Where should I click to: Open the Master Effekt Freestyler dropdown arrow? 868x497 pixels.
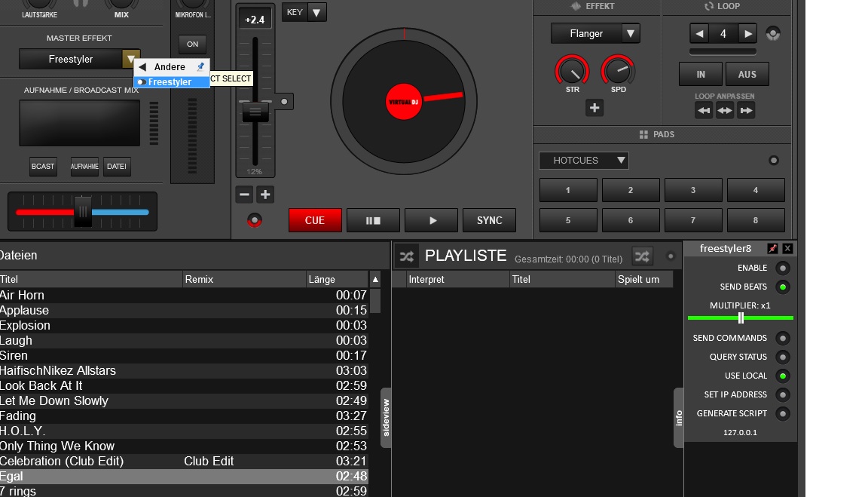pyautogui.click(x=130, y=60)
